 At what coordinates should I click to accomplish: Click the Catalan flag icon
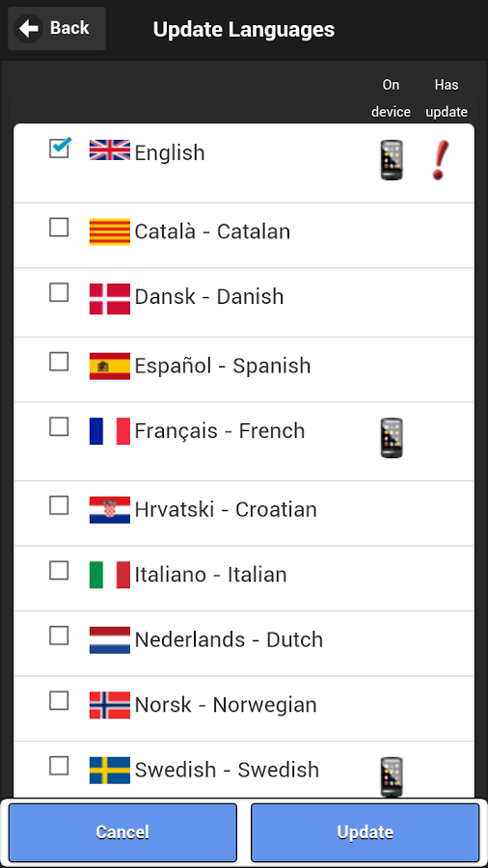pos(110,231)
